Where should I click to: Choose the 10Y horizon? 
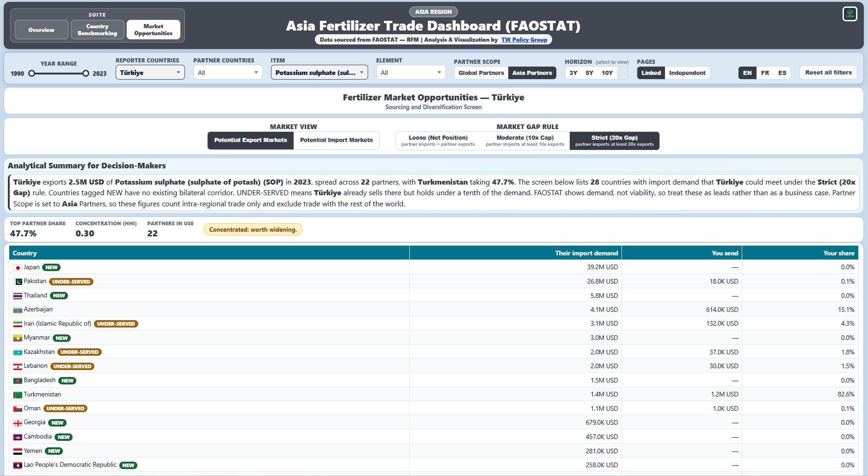coord(607,73)
